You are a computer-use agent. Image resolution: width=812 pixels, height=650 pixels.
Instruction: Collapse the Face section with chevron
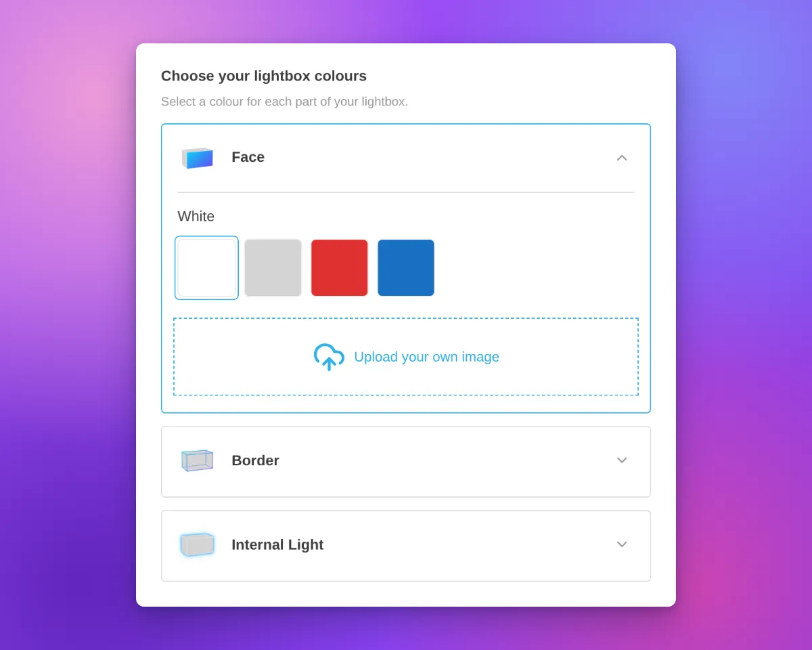pos(622,158)
